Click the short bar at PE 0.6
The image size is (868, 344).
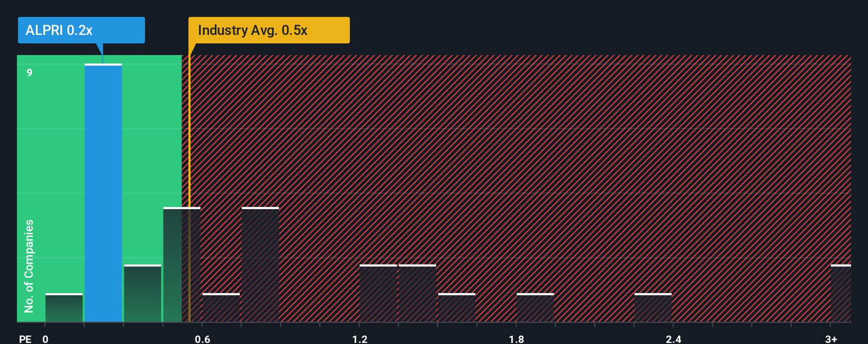(221, 307)
